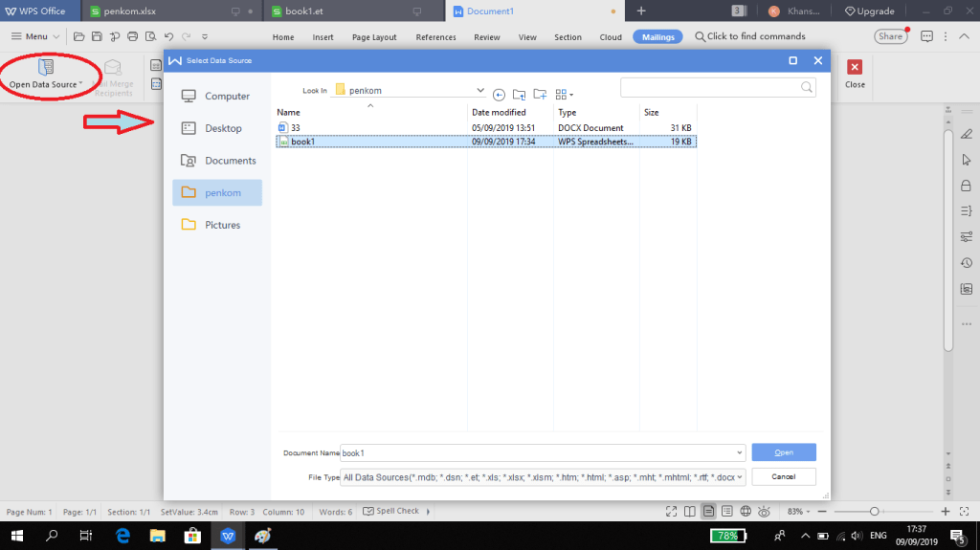Open the References ribbon tab
The width and height of the screenshot is (980, 550).
click(x=435, y=37)
